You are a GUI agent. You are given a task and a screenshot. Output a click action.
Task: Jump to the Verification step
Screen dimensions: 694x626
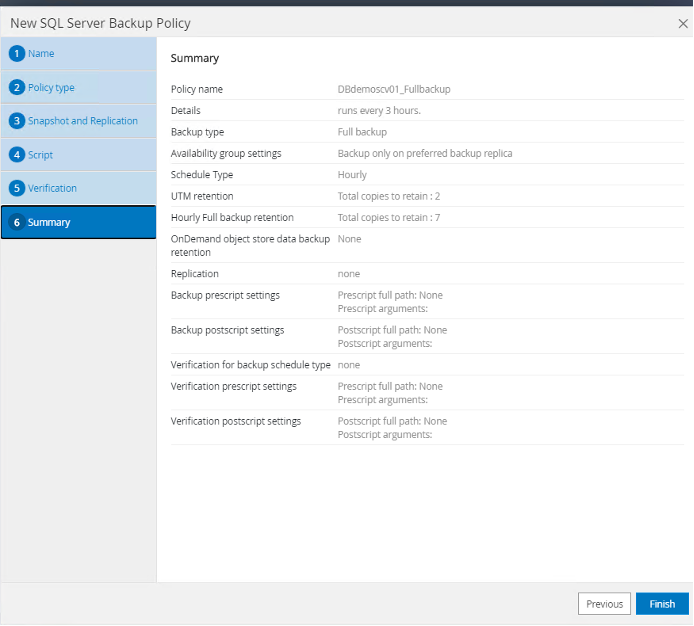coord(52,188)
